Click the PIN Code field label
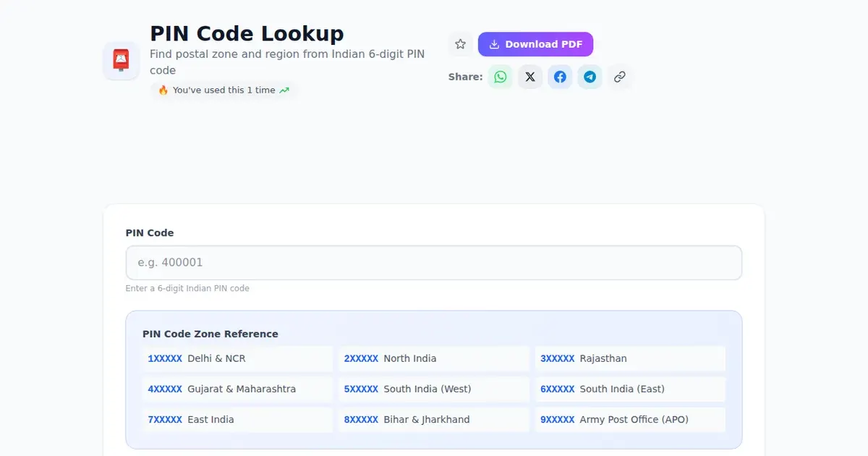 150,233
